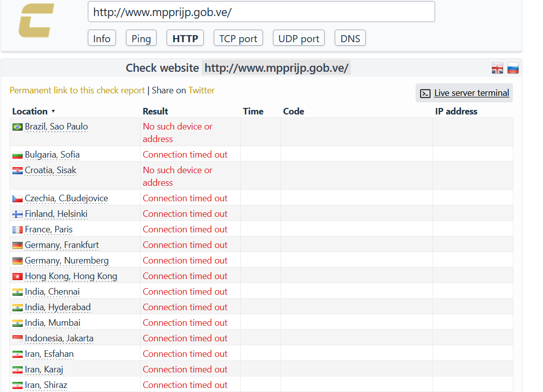543x392 pixels.
Task: Select Czechia's 'Connection timed out' result
Action: pos(185,198)
